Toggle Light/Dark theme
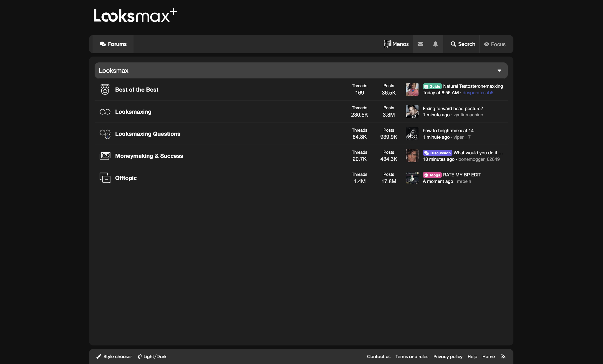 [x=152, y=357]
